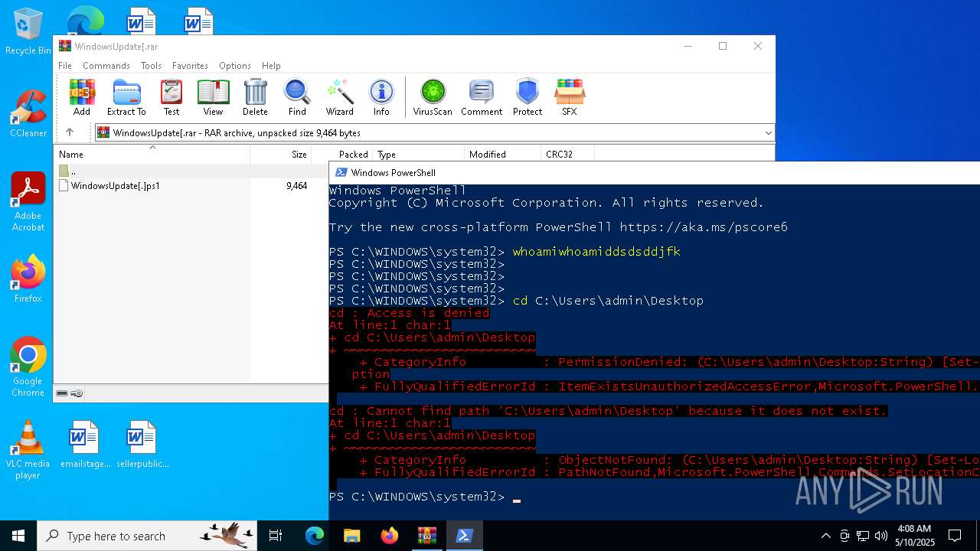The width and height of the screenshot is (980, 551).
Task: Open File Explorer from the taskbar
Action: pyautogui.click(x=351, y=536)
